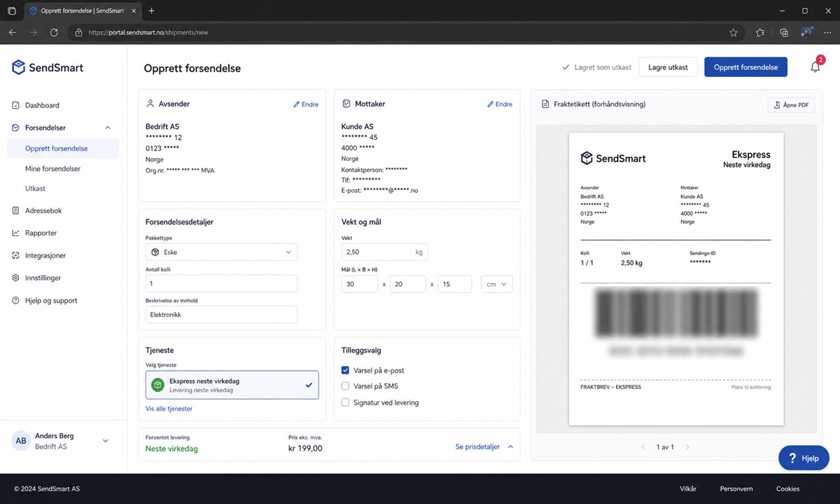Click the Antall kolli field
The width and height of the screenshot is (840, 504).
point(221,283)
